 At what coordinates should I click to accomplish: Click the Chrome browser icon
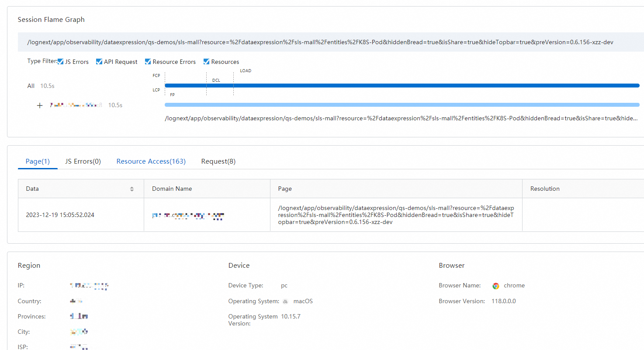pyautogui.click(x=496, y=286)
